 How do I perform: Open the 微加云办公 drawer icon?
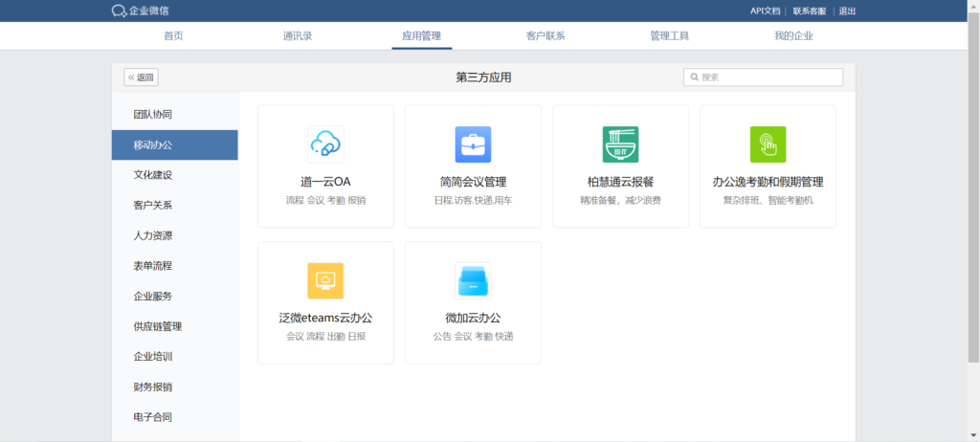473,280
